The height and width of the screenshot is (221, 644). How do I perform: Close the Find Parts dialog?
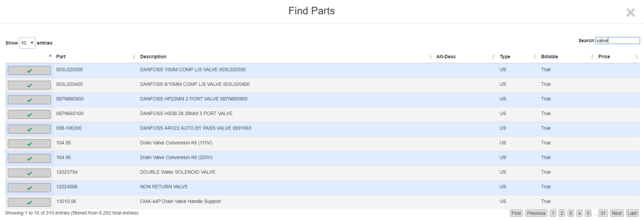pyautogui.click(x=630, y=13)
